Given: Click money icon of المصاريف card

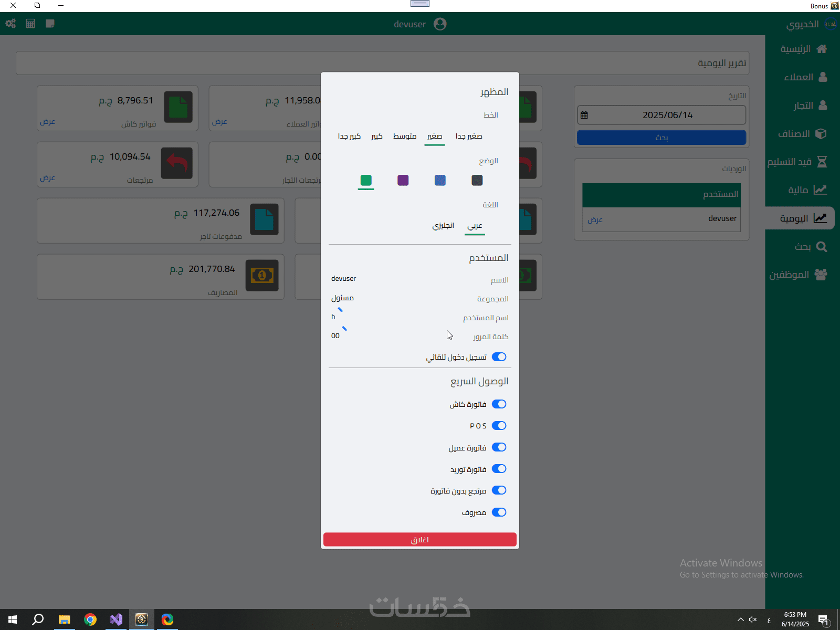Looking at the screenshot, I should (x=262, y=275).
